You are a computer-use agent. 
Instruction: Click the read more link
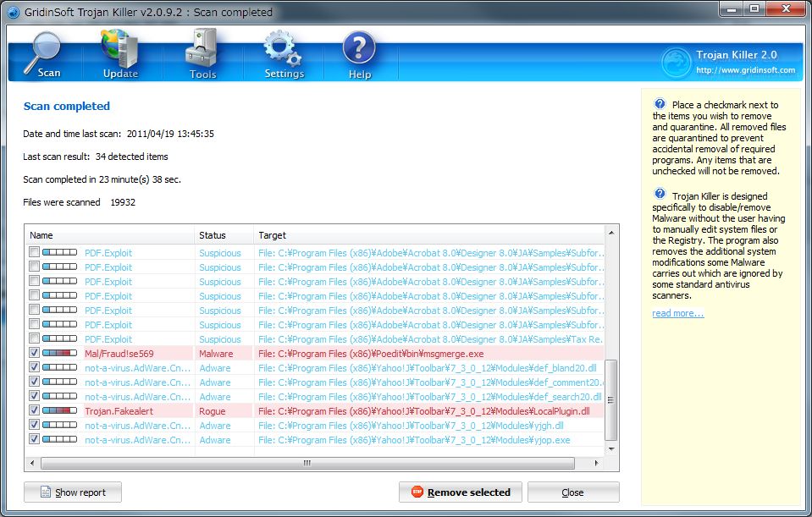(x=677, y=314)
